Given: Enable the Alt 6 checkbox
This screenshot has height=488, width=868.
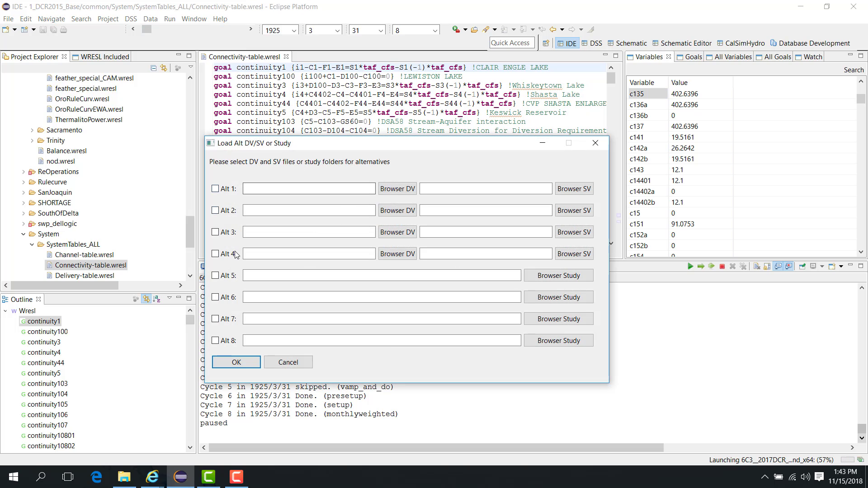Looking at the screenshot, I should click(215, 297).
